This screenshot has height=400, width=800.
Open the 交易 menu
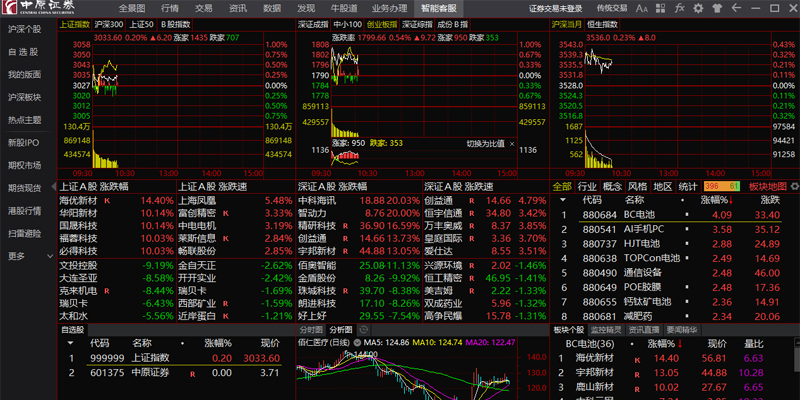[204, 8]
